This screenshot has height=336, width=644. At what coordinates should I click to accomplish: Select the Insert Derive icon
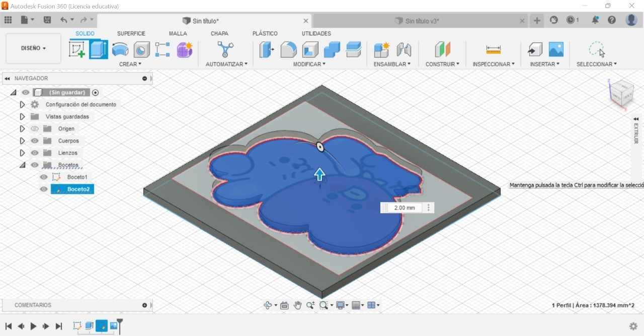[534, 49]
